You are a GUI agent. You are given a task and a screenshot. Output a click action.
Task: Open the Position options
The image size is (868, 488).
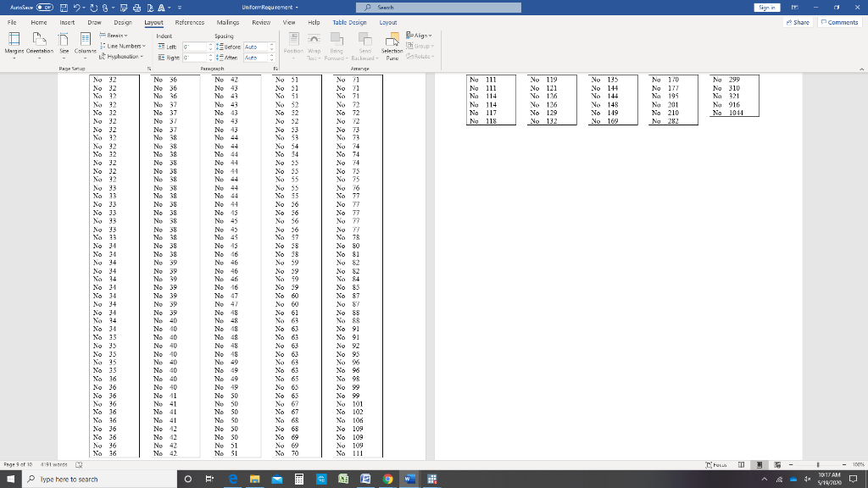[x=293, y=46]
